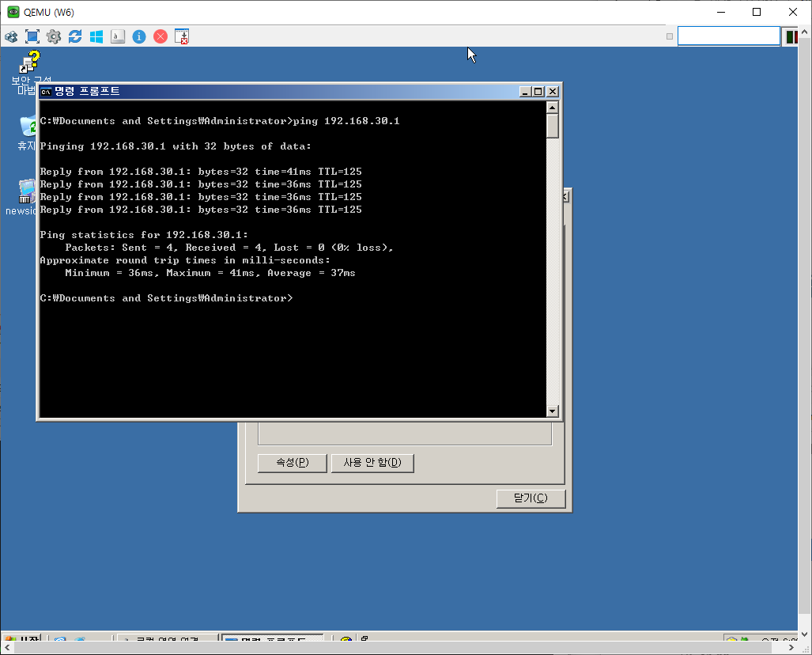Click the 속성(P) properties button
Viewport: 812px width, 655px height.
(x=292, y=463)
